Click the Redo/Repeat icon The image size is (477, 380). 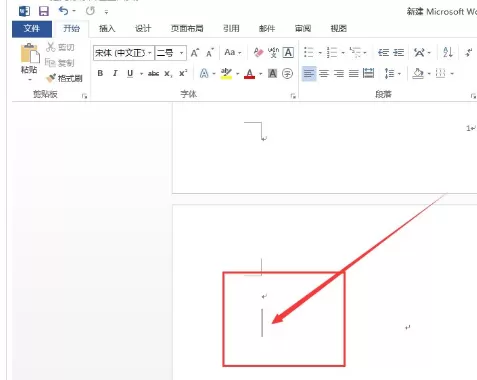point(90,11)
